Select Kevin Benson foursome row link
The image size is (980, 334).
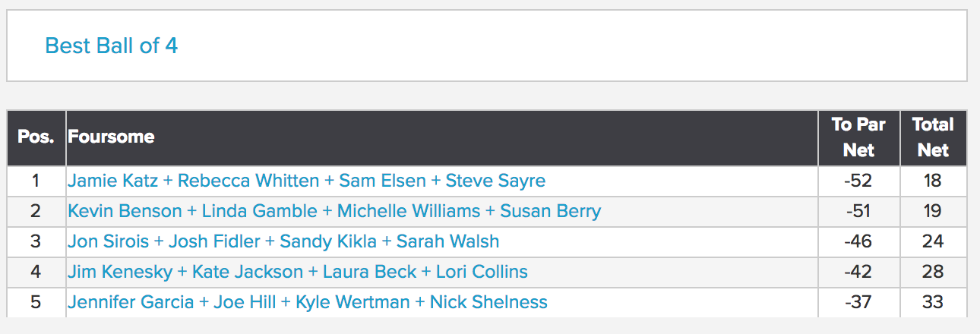334,211
